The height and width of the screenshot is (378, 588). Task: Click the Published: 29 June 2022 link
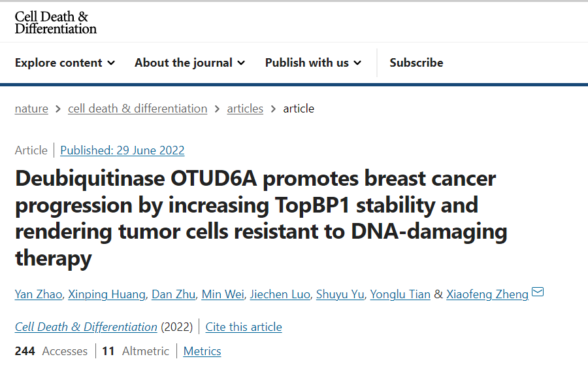(x=122, y=150)
